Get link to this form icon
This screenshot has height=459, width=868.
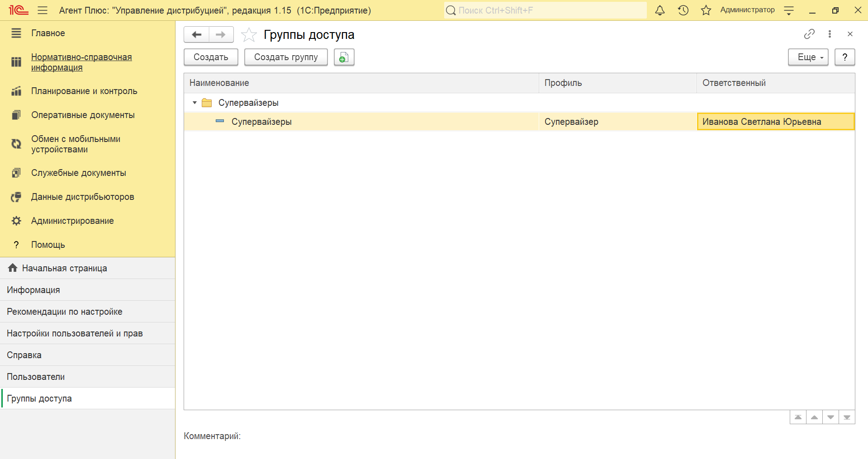click(x=809, y=34)
